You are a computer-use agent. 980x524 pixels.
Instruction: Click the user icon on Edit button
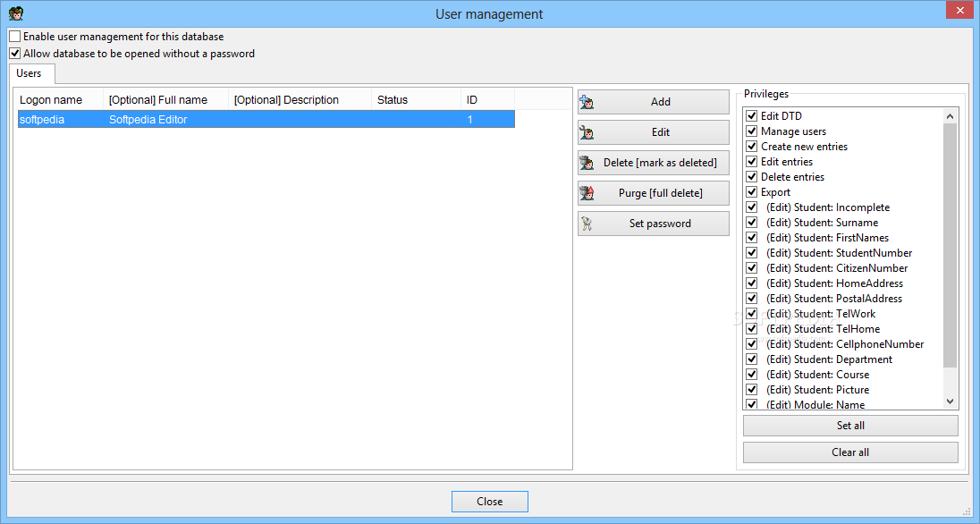[x=587, y=132]
